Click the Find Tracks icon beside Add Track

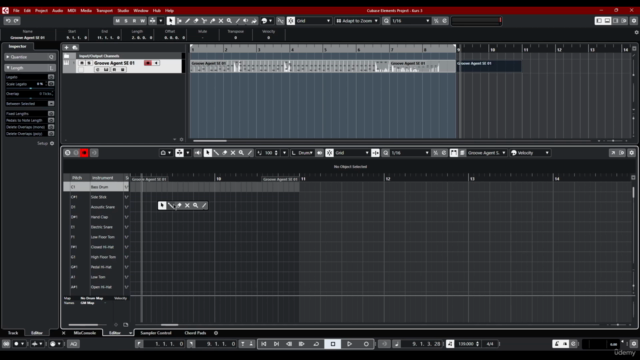75,48
